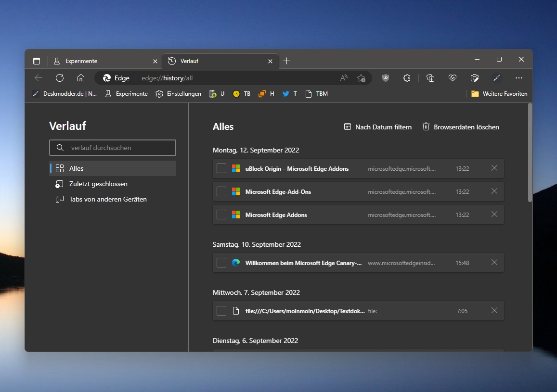Go to the home page icon
The height and width of the screenshot is (392, 557).
81,78
